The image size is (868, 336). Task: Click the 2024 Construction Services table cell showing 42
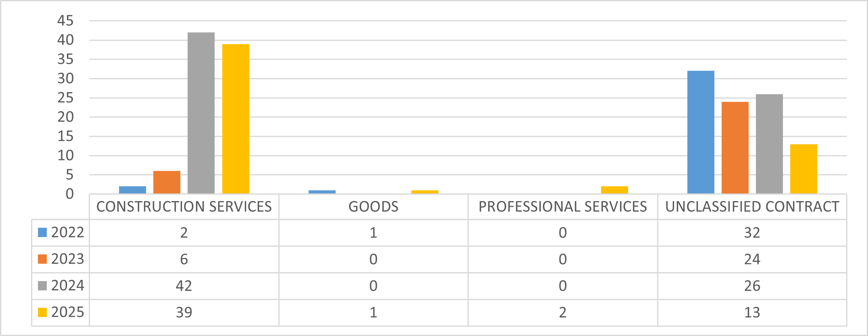184,286
